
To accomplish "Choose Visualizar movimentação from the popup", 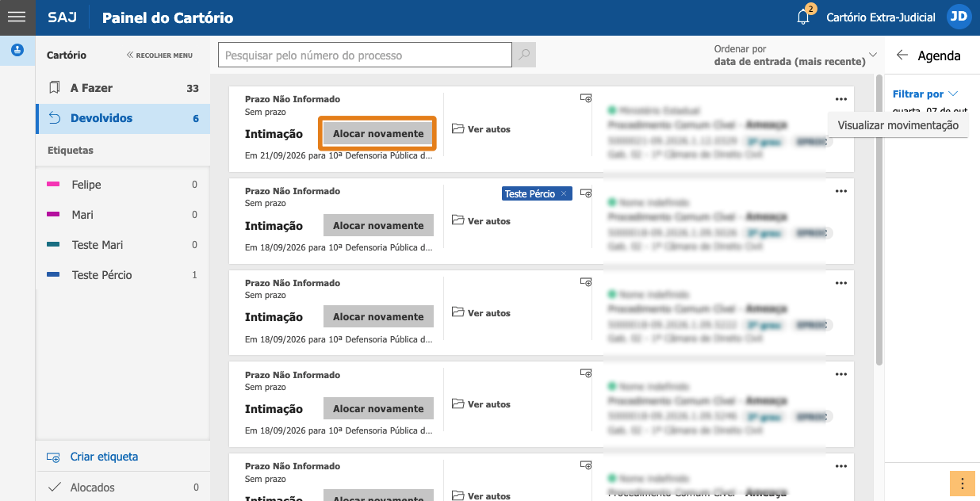I will coord(898,125).
